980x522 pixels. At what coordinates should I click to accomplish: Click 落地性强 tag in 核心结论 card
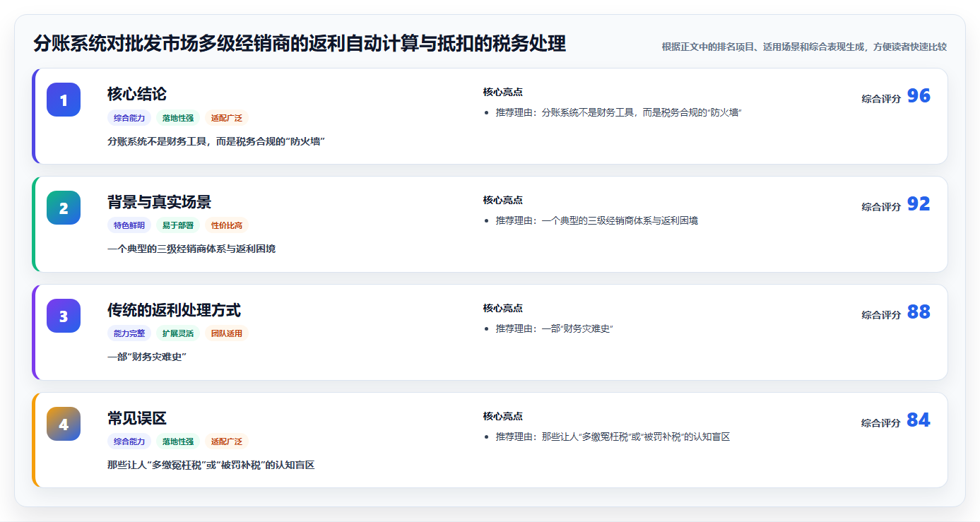178,118
